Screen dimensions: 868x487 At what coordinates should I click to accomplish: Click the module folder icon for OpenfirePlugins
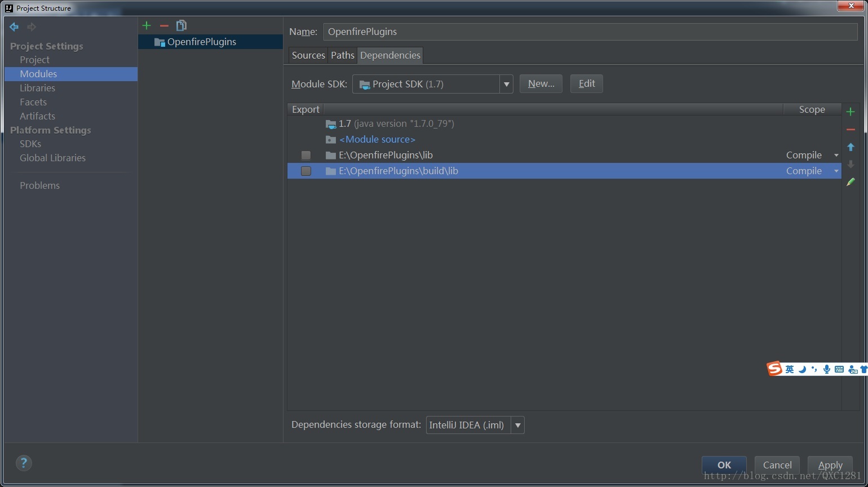(x=160, y=42)
